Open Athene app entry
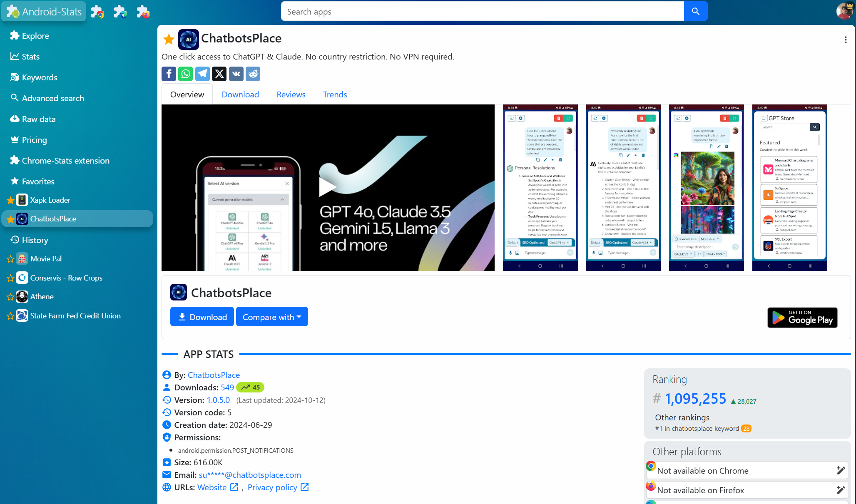Viewport: 856px width, 504px height. point(42,297)
